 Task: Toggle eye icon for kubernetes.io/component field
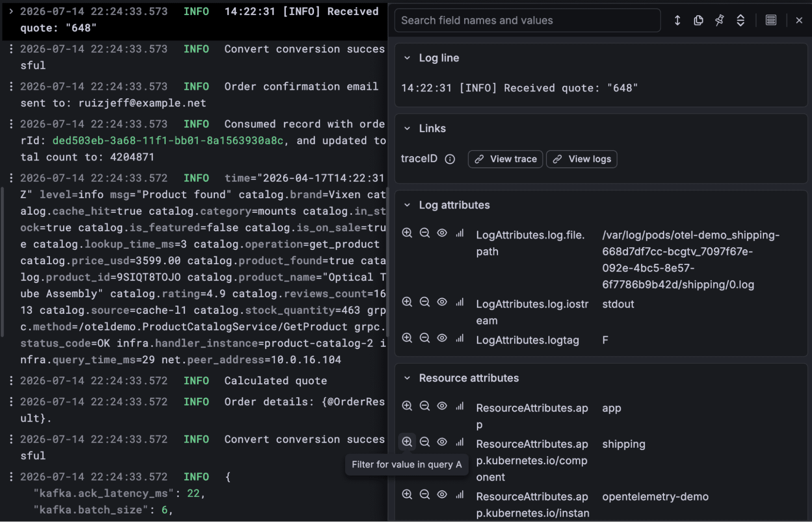tap(442, 442)
